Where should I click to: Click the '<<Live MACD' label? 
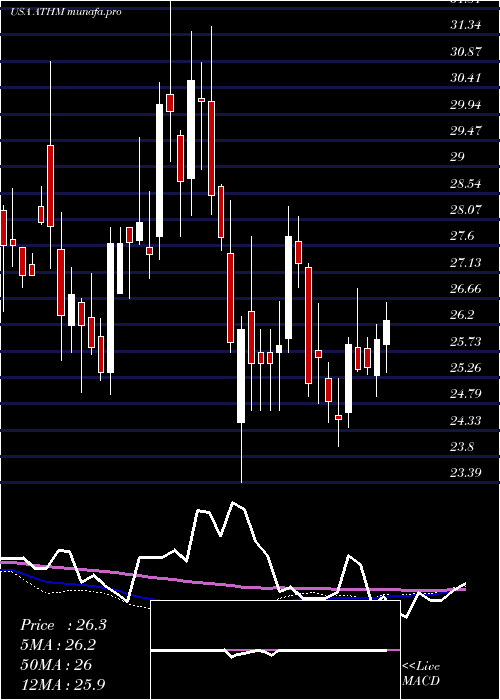[421, 674]
